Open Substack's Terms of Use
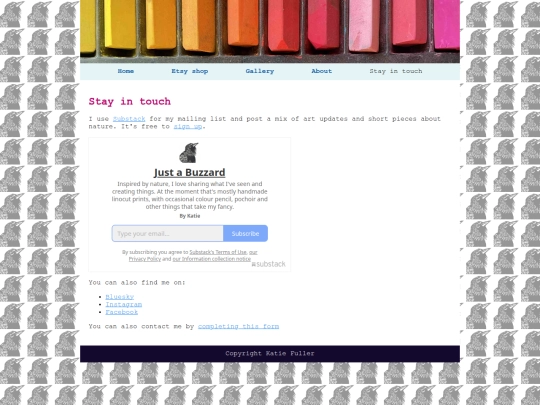The image size is (540, 405). click(x=218, y=252)
